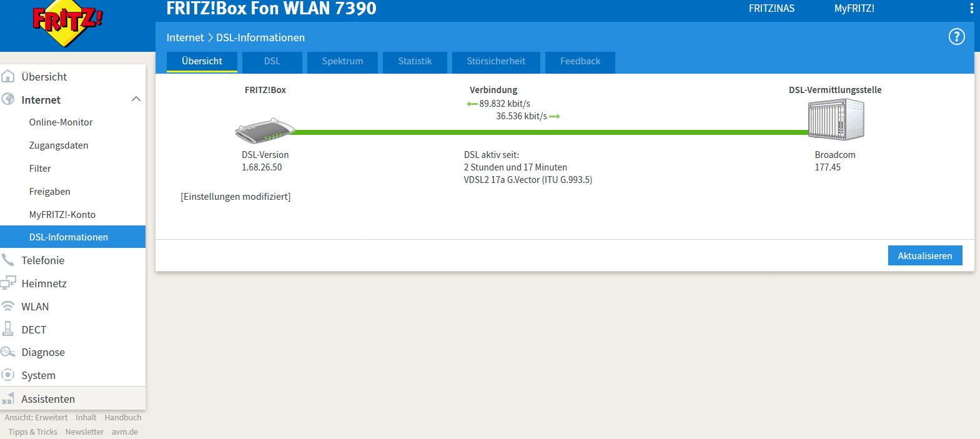Click the green upstream arrow

tap(555, 117)
